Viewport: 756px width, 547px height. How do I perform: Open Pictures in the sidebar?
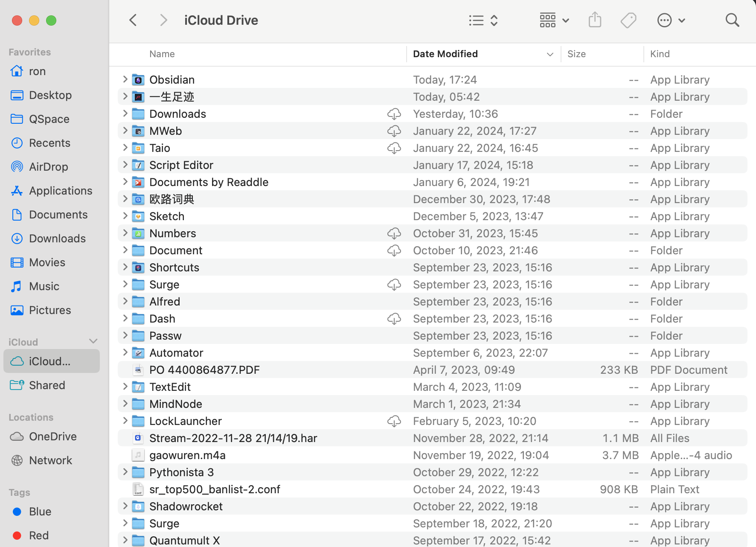(x=52, y=310)
